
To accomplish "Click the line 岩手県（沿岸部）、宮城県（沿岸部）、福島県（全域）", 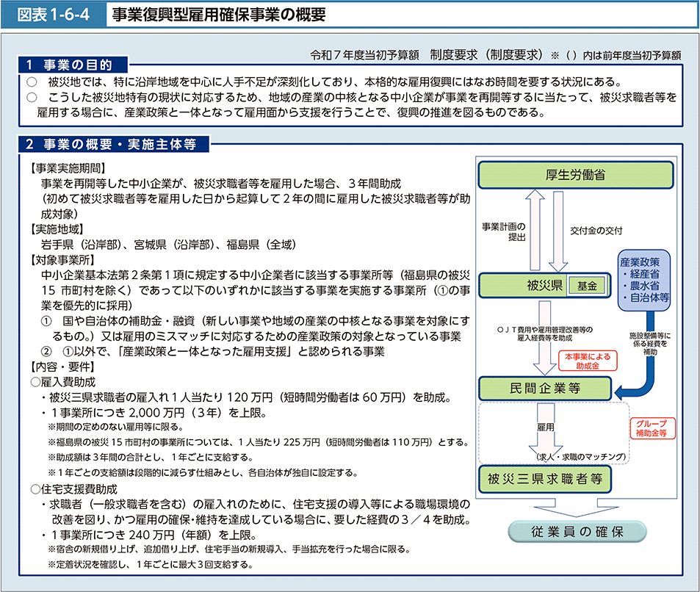I will click(x=168, y=245).
